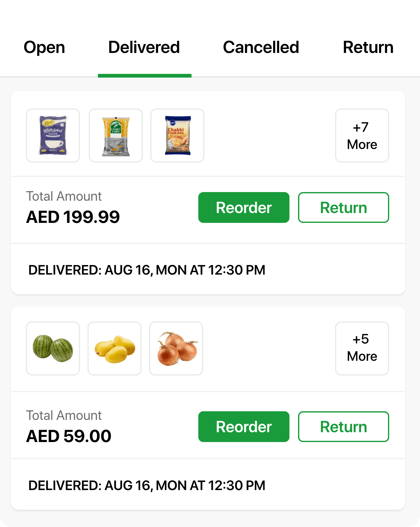Expand the +7 More items box
420x527 pixels.
[x=362, y=135]
